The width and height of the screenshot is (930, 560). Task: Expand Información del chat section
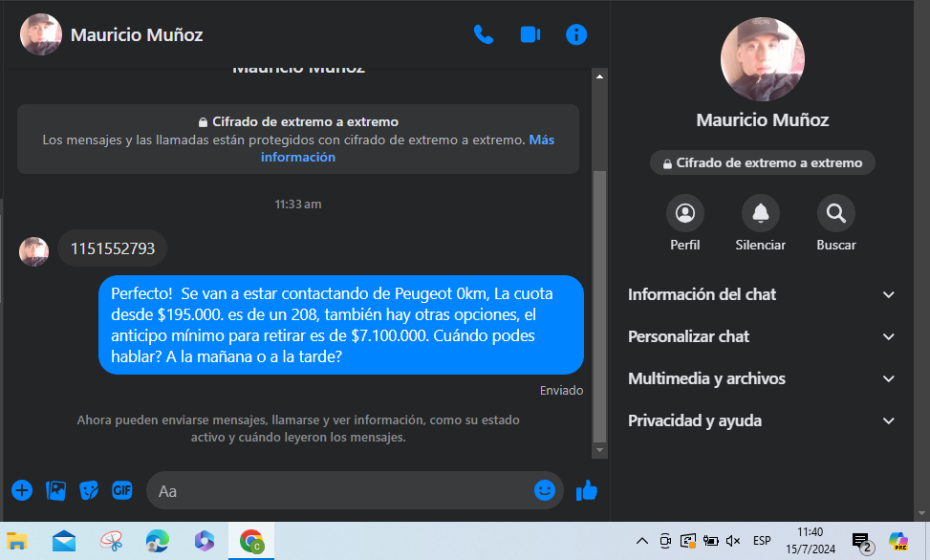762,294
